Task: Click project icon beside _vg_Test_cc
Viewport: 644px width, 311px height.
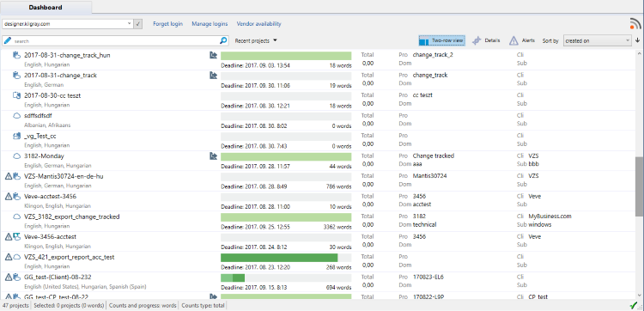Action: [16, 135]
